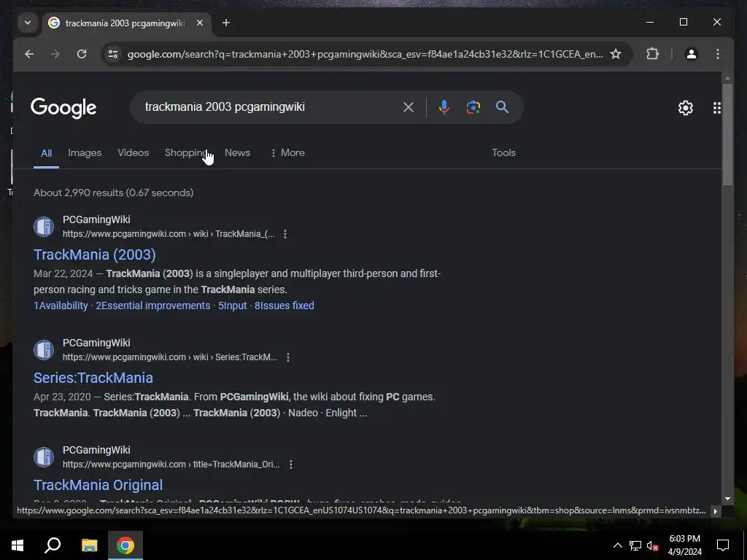Switch to the Videos tab
This screenshot has width=747, height=560.
pos(133,153)
